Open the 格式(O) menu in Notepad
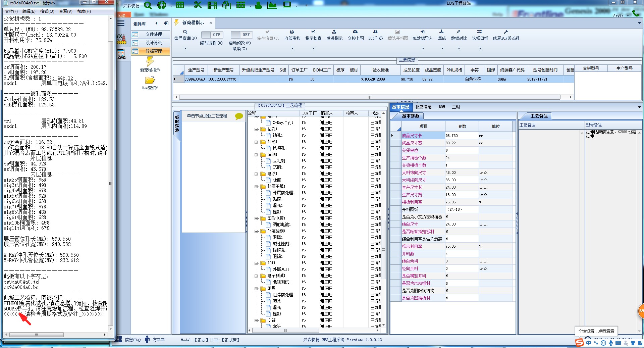 47,11
